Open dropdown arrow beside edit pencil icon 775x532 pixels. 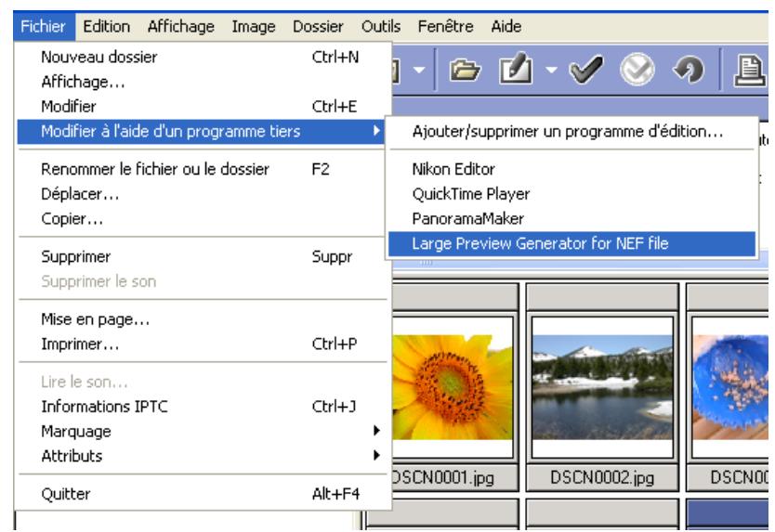(x=551, y=70)
